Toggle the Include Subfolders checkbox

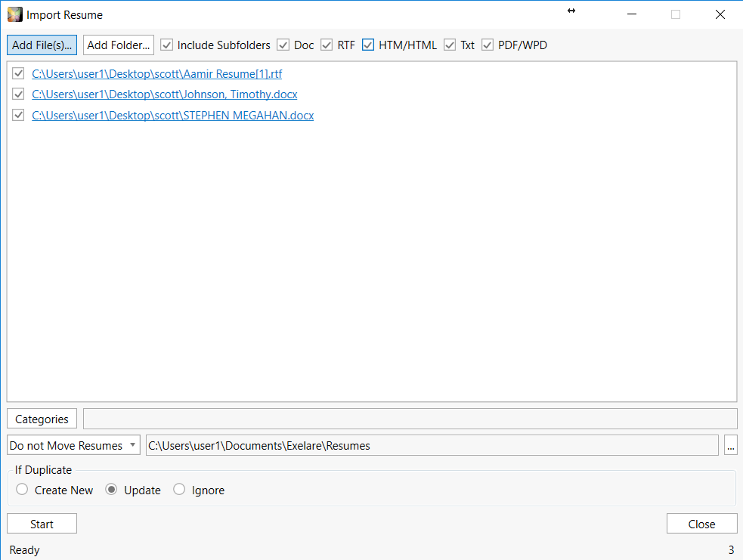coord(166,45)
